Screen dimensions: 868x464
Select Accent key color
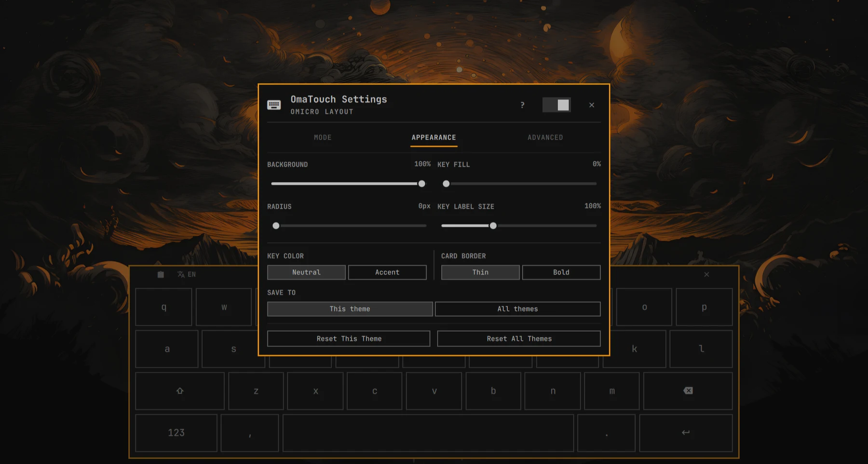[387, 272]
